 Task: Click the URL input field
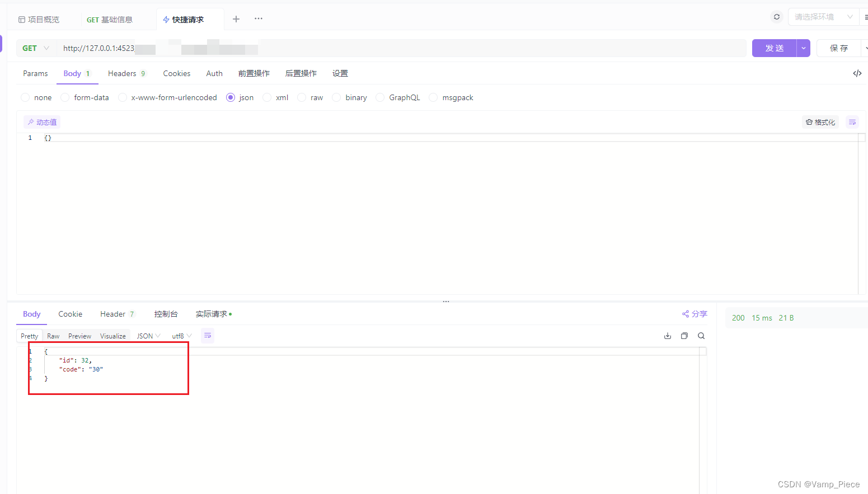[x=401, y=48]
